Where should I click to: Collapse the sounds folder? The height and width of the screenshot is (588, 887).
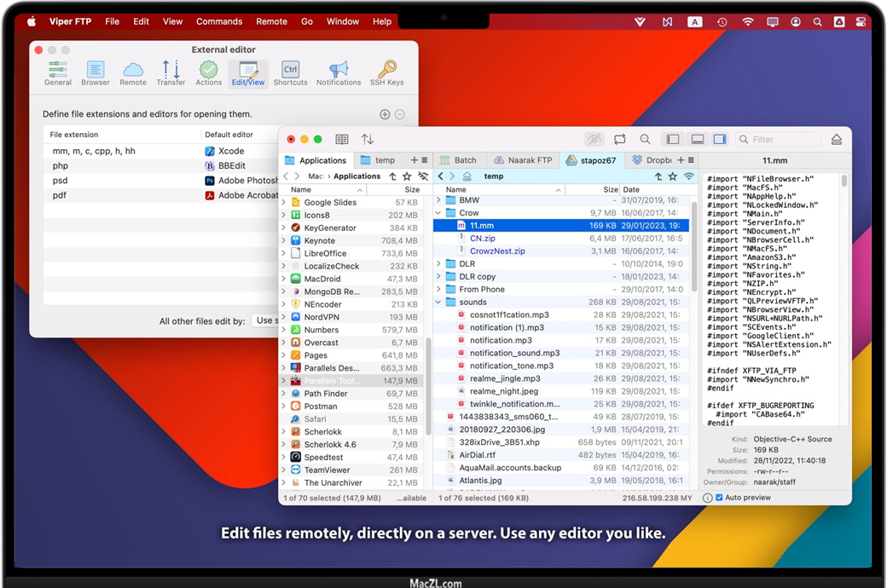(x=439, y=303)
